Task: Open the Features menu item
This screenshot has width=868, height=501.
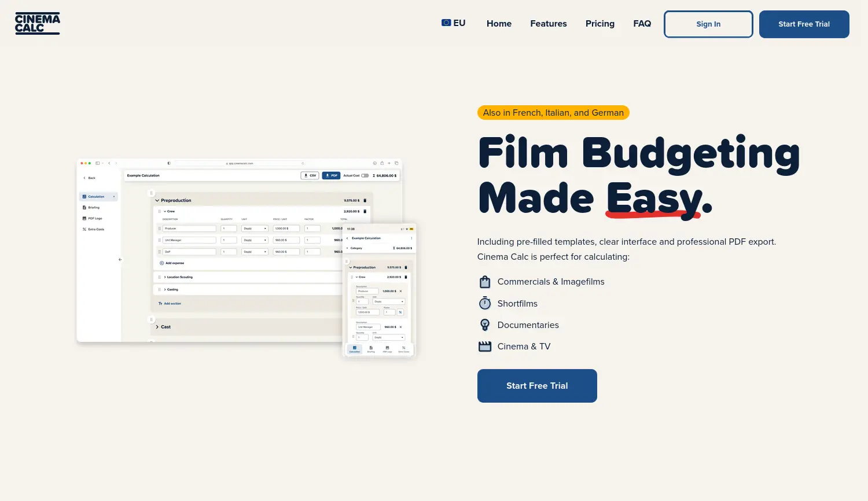Action: click(x=549, y=24)
